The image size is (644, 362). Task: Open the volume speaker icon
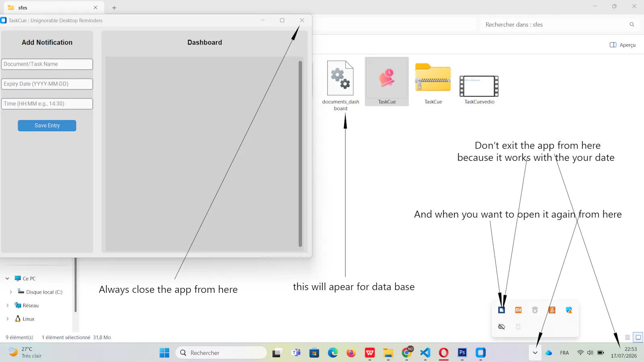point(590,353)
